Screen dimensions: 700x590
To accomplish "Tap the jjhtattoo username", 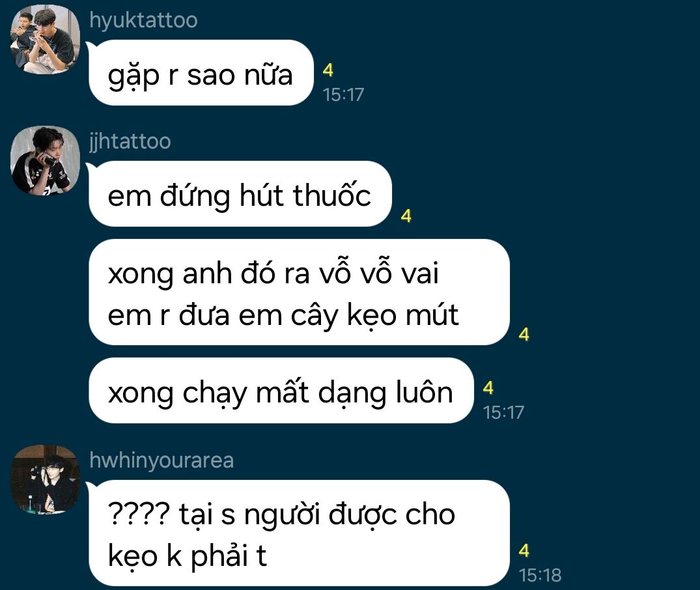I will (x=130, y=141).
